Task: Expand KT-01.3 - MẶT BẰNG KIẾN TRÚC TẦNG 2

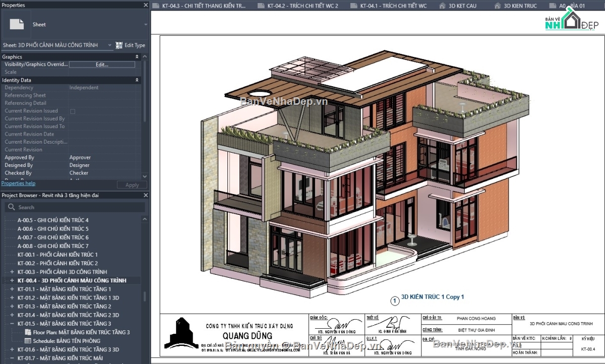Action: (12, 306)
